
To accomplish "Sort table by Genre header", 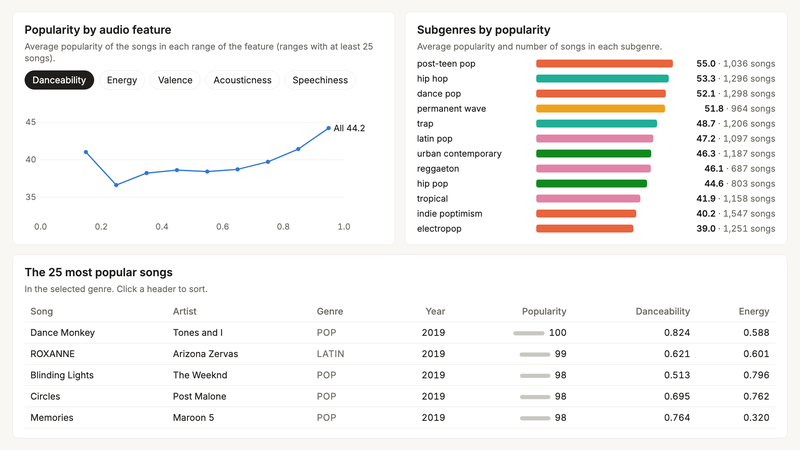I will coord(330,311).
